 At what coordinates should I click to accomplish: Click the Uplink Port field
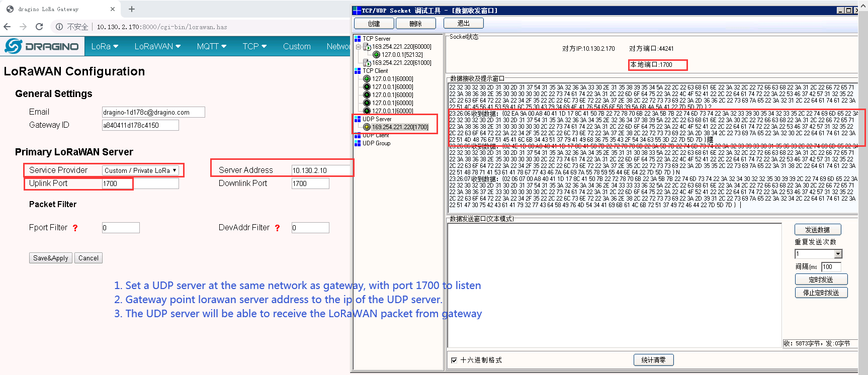140,183
